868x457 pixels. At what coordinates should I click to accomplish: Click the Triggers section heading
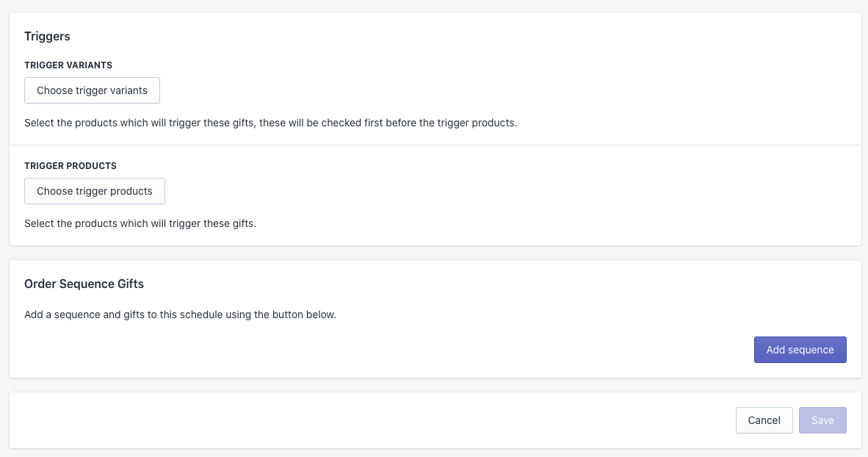click(x=47, y=36)
